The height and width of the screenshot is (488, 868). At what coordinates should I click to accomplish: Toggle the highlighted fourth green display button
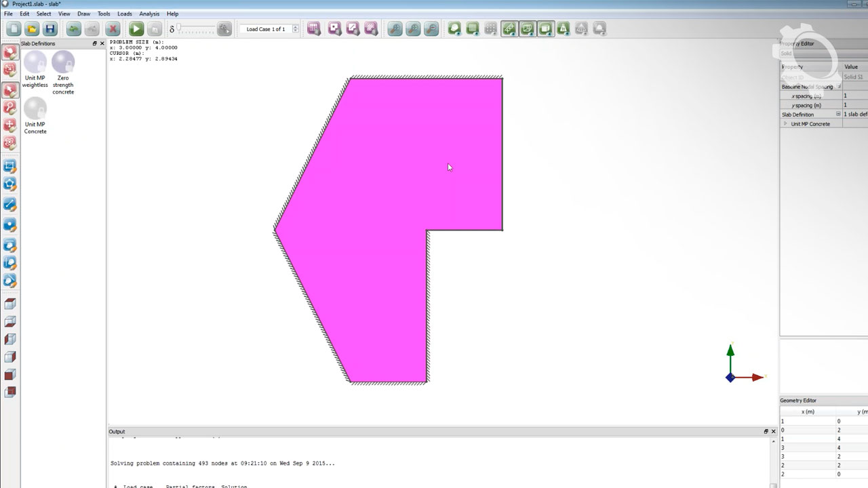509,29
